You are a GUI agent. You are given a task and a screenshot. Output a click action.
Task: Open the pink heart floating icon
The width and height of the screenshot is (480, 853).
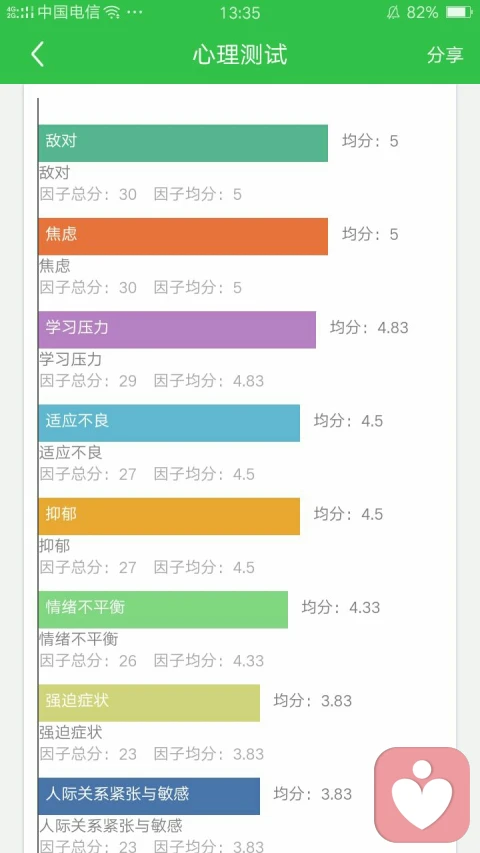tap(422, 794)
